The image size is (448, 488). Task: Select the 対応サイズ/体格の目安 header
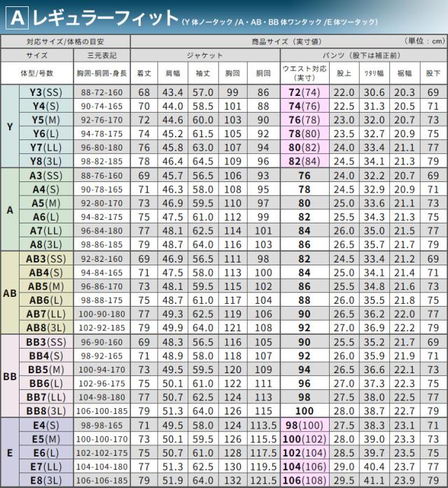click(65, 41)
